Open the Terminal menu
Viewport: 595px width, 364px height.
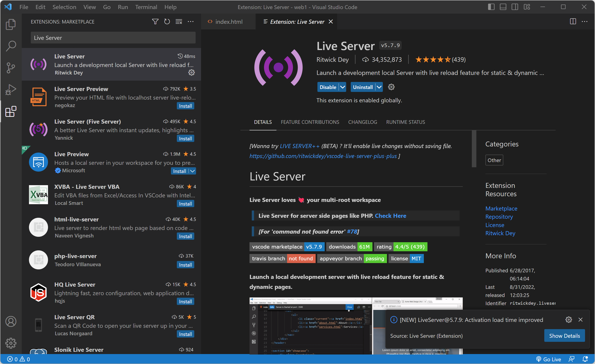click(x=146, y=7)
